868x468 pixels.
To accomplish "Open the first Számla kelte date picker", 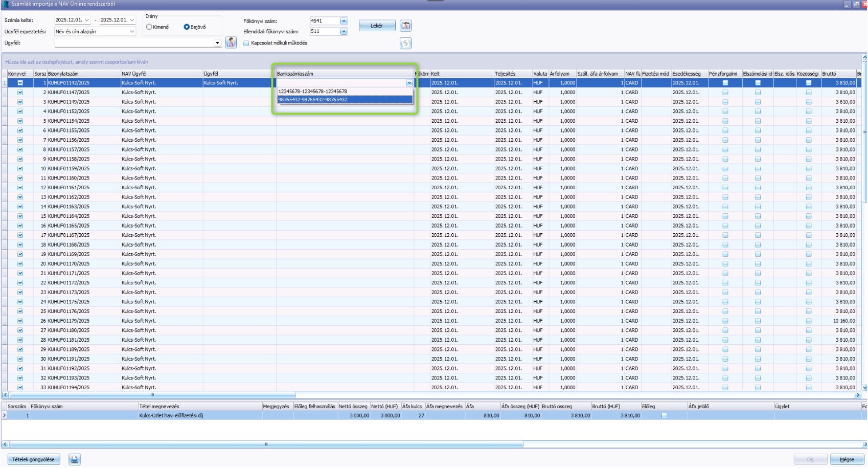I will point(87,20).
